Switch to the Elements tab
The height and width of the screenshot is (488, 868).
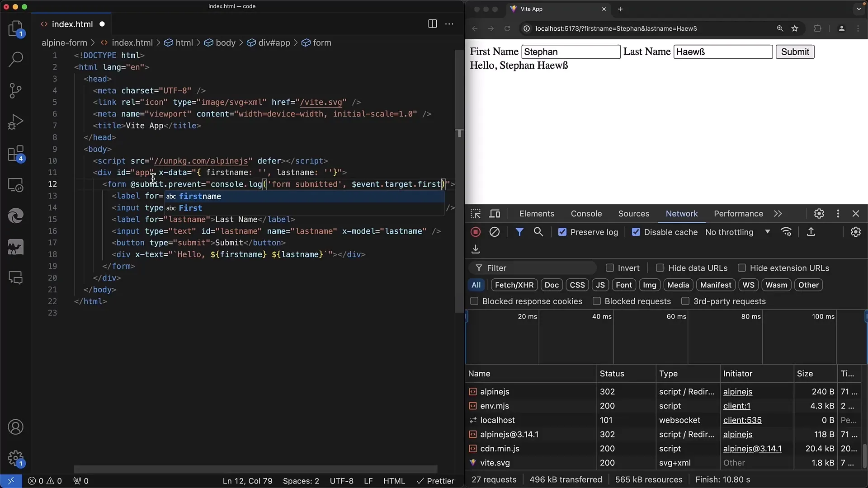[x=537, y=214]
